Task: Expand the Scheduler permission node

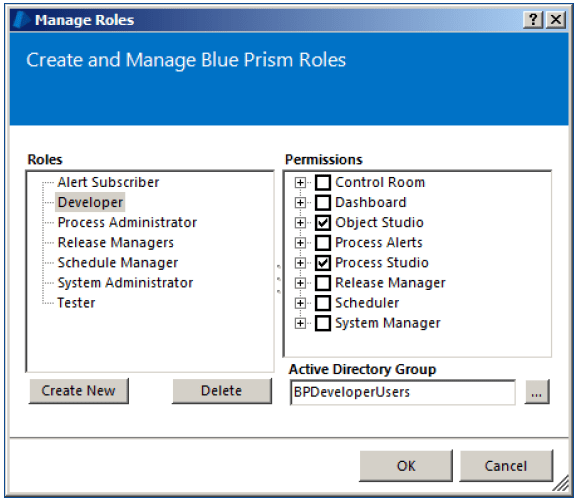Action: click(x=300, y=303)
